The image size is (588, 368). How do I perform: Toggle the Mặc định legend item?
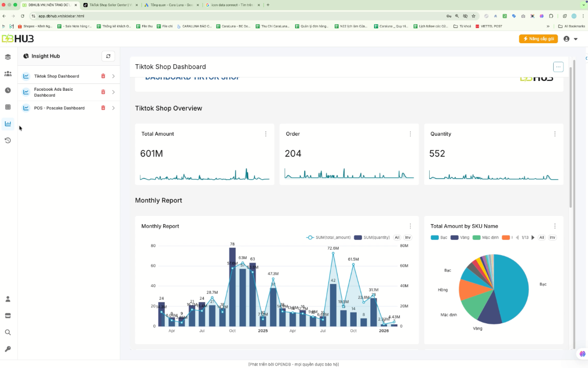click(486, 237)
